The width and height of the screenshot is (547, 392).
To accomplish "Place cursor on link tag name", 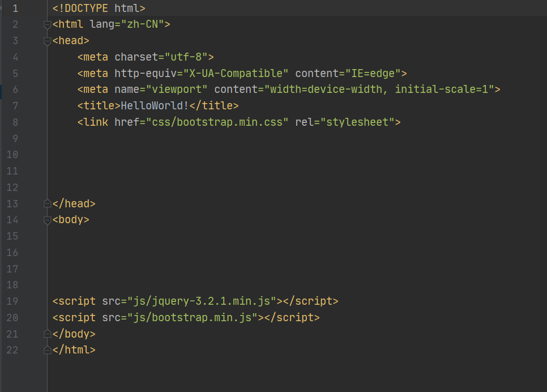I will [96, 122].
